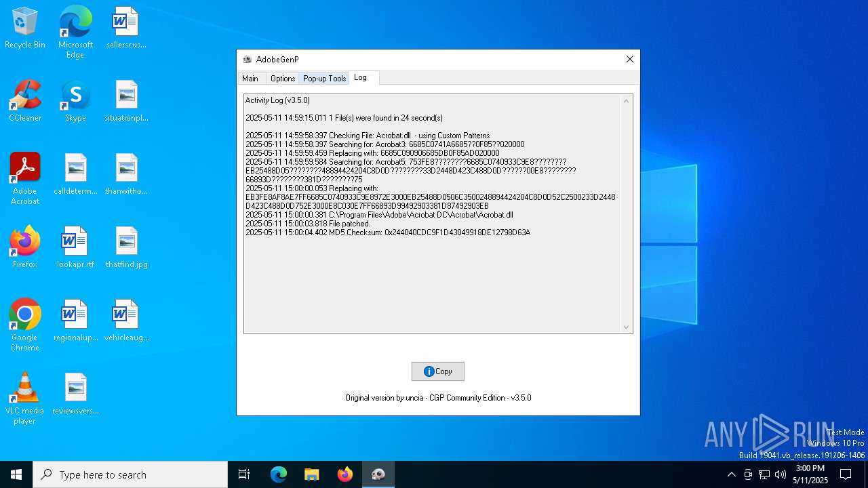Viewport: 868px width, 488px height.
Task: Click the taskbar search box
Action: click(x=130, y=474)
